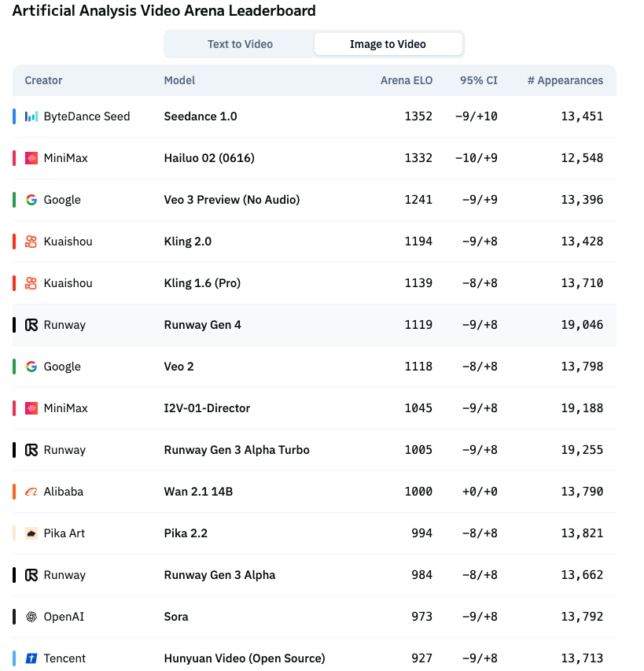Click the Kling 1.6 (Pro) model name

202,283
